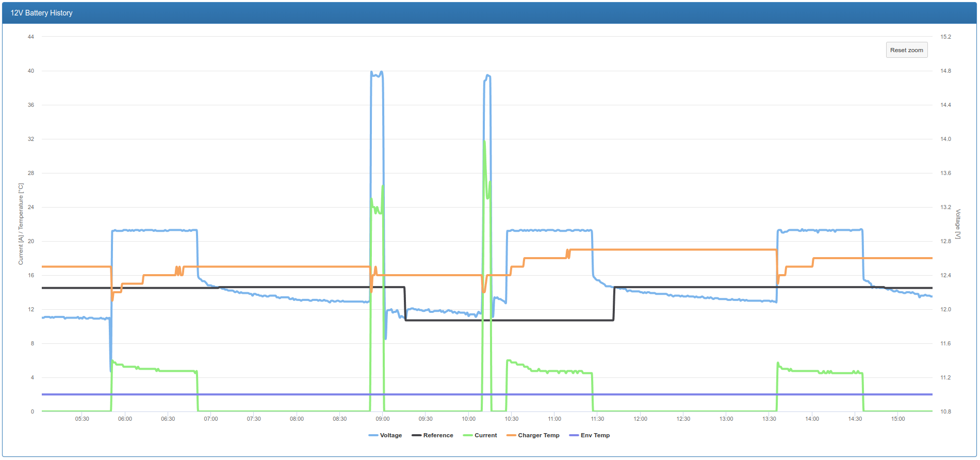This screenshot has width=980, height=460.
Task: Click the Current [A] / Temperature axis title
Action: 21,224
